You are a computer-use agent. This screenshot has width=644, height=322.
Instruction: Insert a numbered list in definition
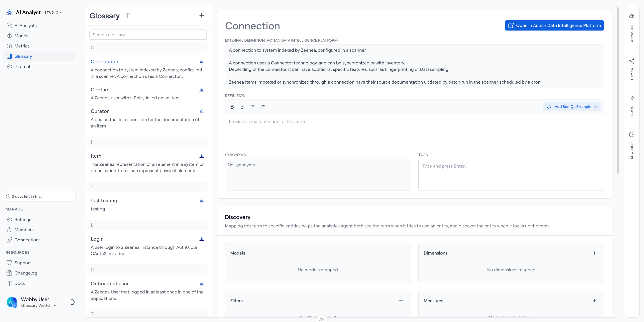coord(262,107)
